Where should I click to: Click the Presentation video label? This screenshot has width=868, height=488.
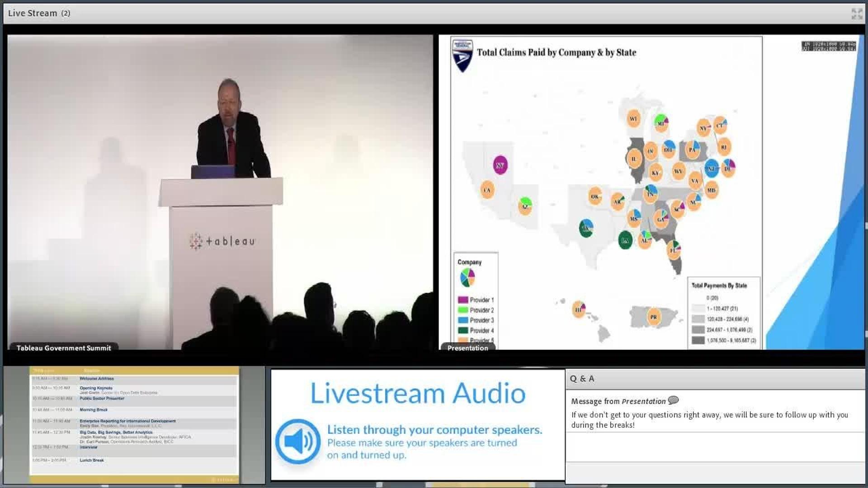click(468, 347)
